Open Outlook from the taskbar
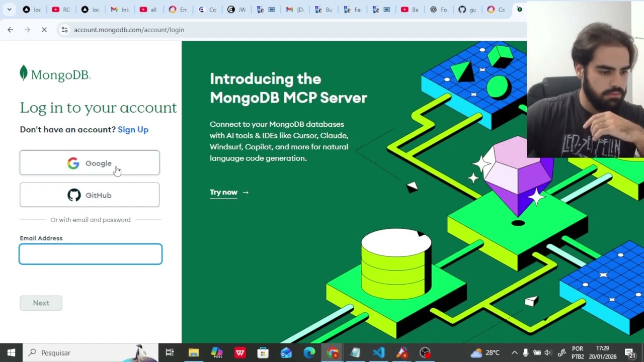Screen dimensions: 644x362 [x=286, y=352]
